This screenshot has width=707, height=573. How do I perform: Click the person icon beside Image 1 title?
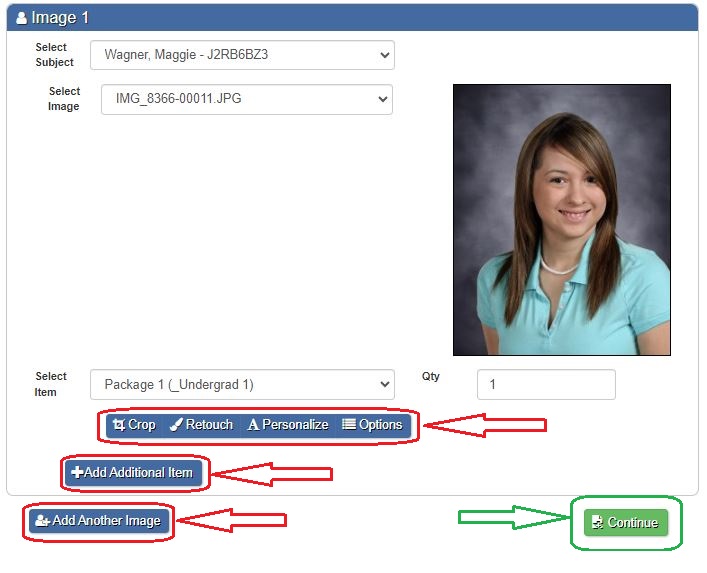(x=21, y=18)
